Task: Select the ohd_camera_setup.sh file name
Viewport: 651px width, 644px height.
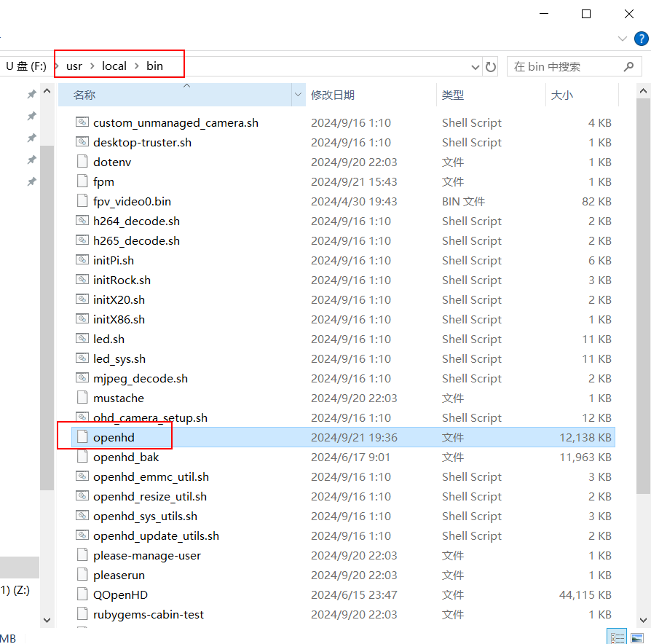Action: point(150,417)
